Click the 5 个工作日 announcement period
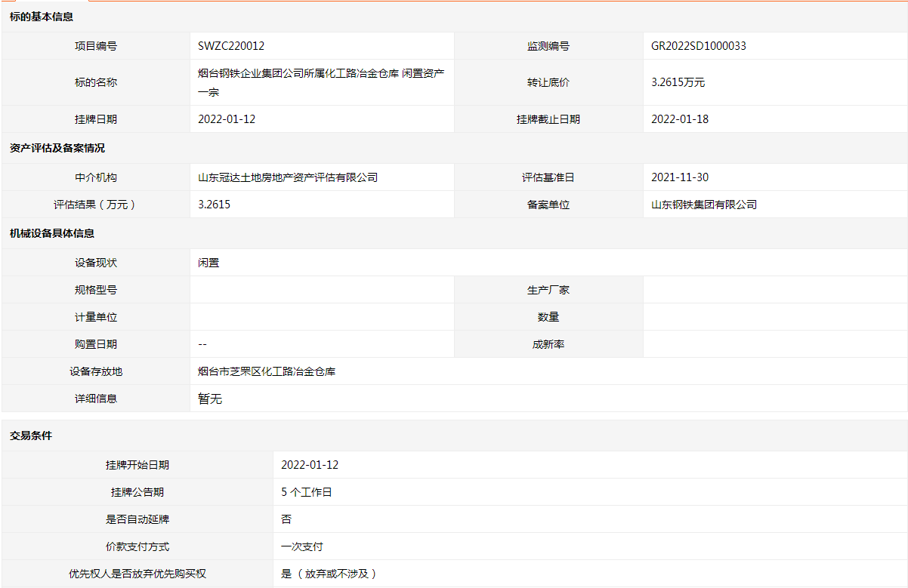 coord(307,492)
